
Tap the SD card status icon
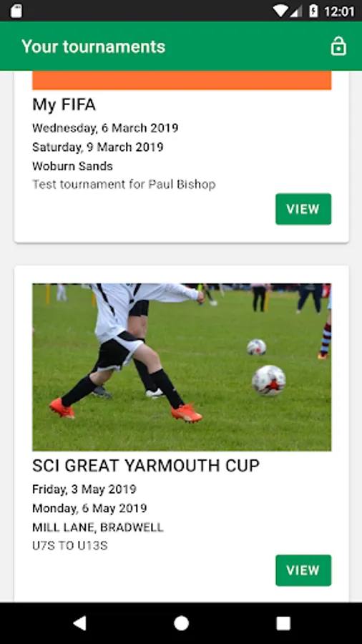16,11
